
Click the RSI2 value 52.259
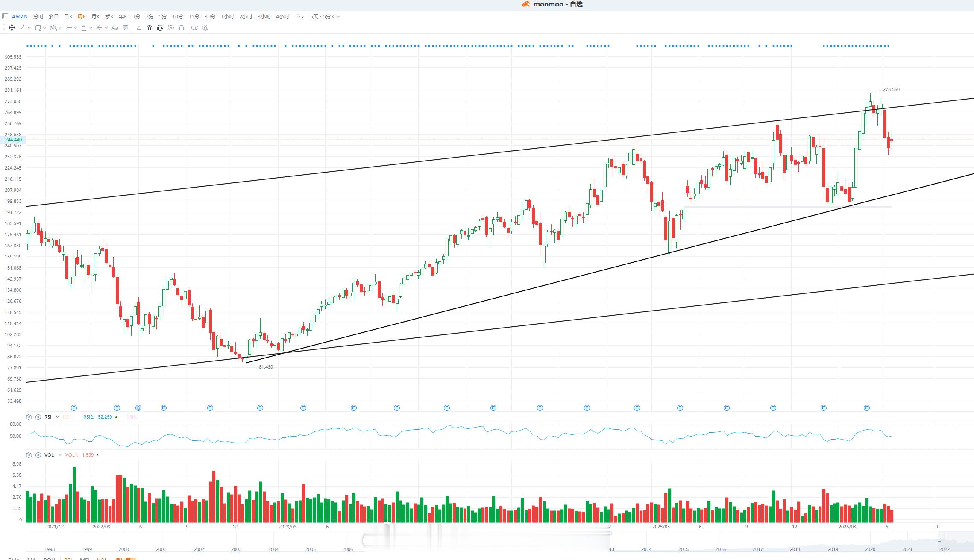click(105, 417)
